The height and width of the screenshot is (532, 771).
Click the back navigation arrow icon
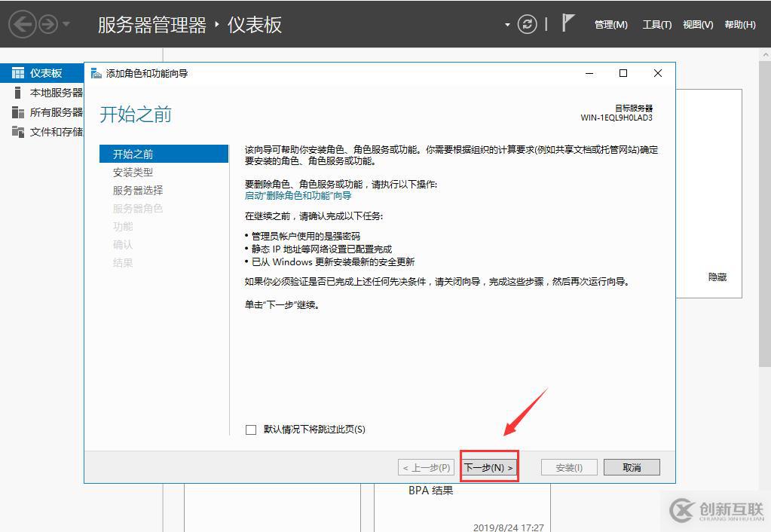23,24
